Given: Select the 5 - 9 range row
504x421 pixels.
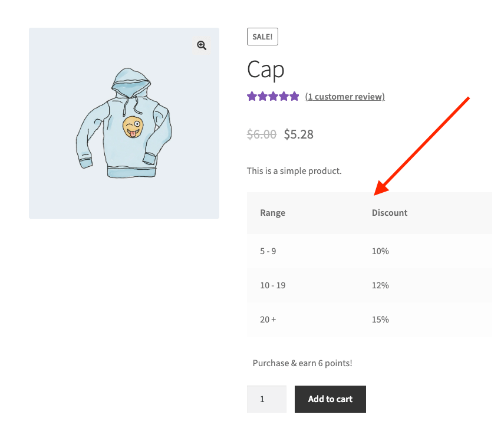Looking at the screenshot, I should [268, 251].
